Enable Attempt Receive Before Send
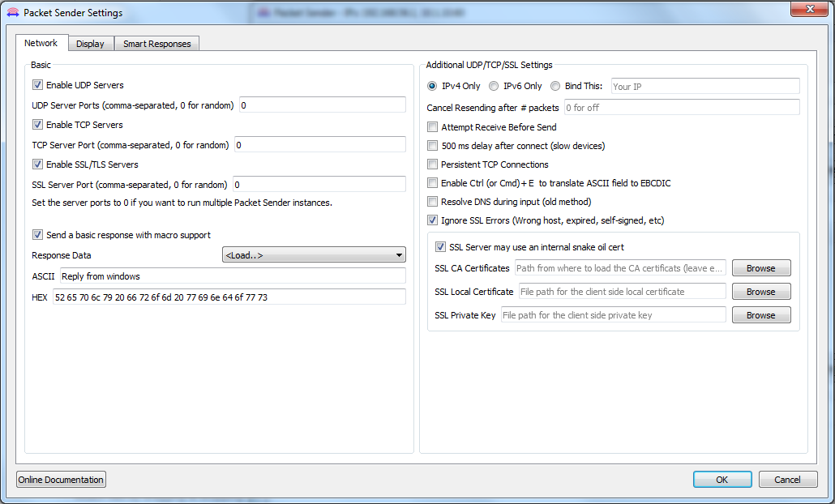The image size is (835, 504). coord(433,126)
